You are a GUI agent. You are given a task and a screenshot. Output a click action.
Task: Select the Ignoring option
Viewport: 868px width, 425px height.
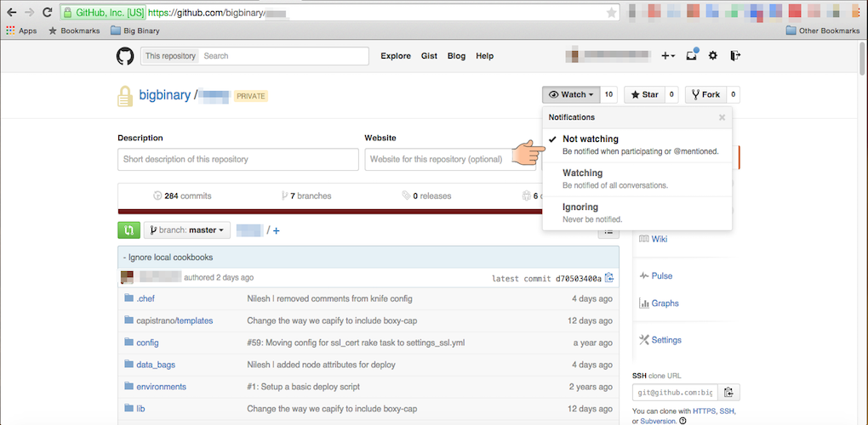click(x=637, y=213)
